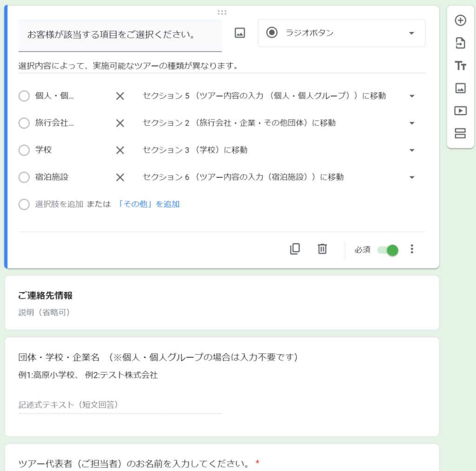The height and width of the screenshot is (471, 476).
Task: Insert an image into the question title
Action: (x=240, y=33)
